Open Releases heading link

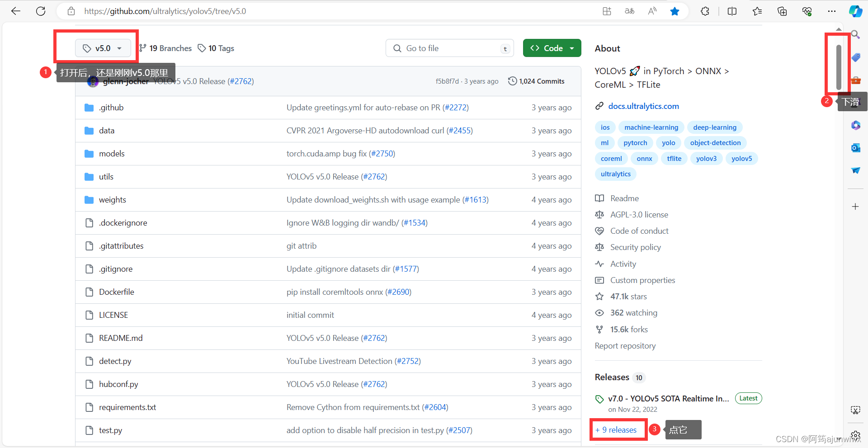click(x=612, y=377)
